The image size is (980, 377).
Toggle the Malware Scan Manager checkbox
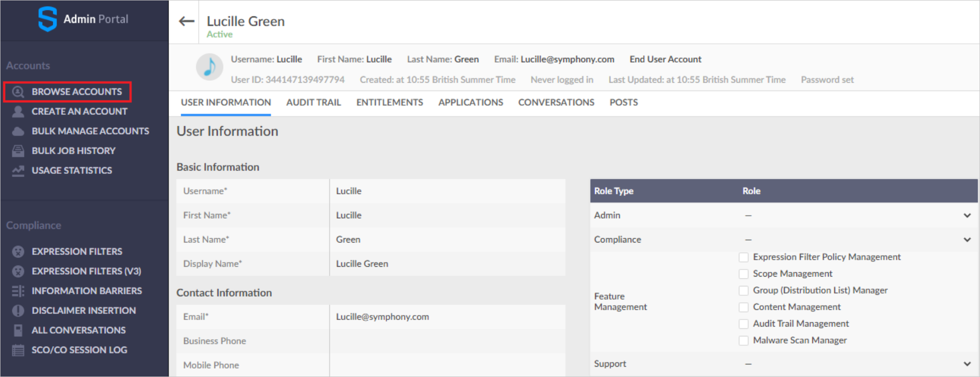[x=743, y=341]
